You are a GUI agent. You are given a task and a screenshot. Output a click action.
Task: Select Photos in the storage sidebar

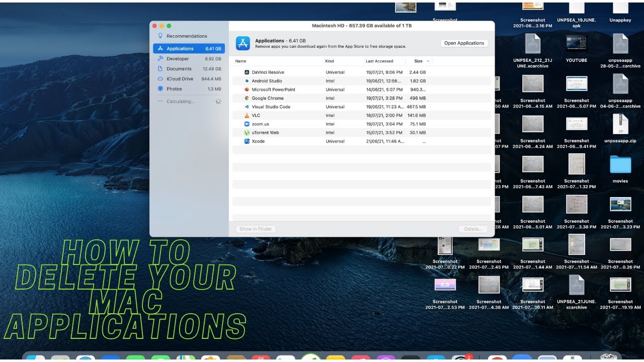(x=189, y=89)
